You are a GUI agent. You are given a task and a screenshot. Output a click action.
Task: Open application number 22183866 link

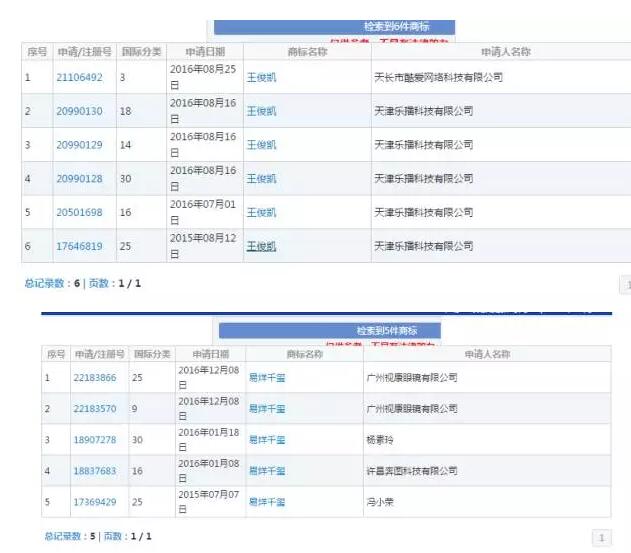coord(95,378)
